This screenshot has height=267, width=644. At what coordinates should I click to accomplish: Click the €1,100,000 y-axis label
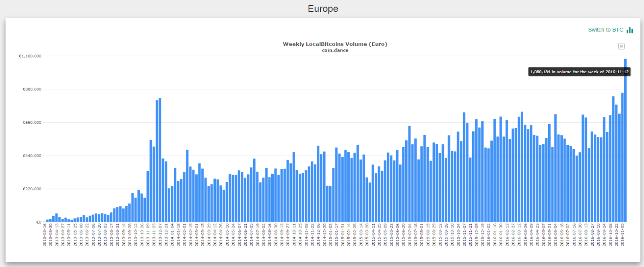pos(30,56)
